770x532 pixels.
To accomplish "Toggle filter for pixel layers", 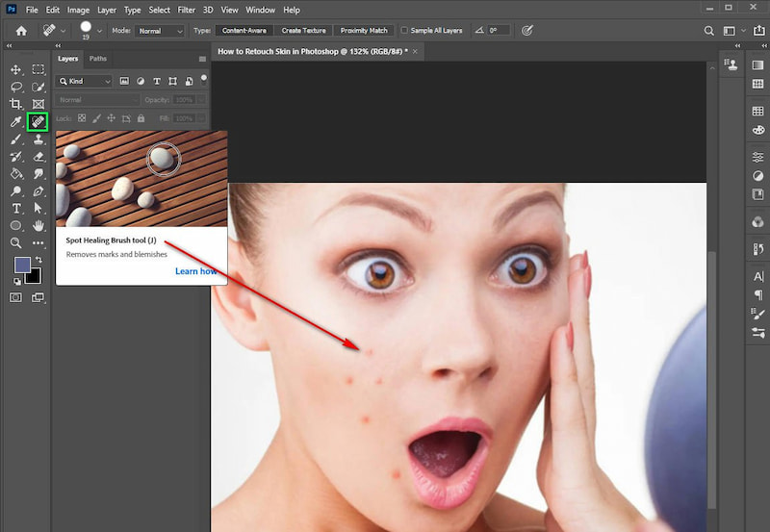I will click(x=124, y=81).
